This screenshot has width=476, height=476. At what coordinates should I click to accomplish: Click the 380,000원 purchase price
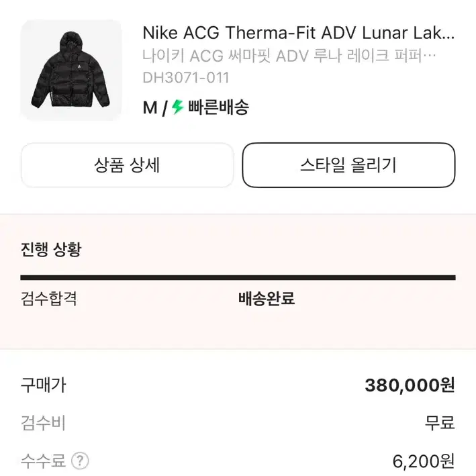[x=410, y=385]
